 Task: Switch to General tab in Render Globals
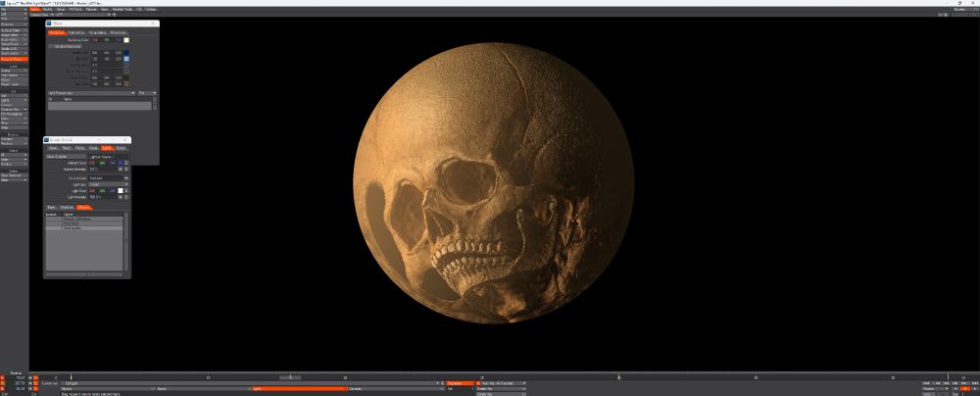[x=53, y=148]
